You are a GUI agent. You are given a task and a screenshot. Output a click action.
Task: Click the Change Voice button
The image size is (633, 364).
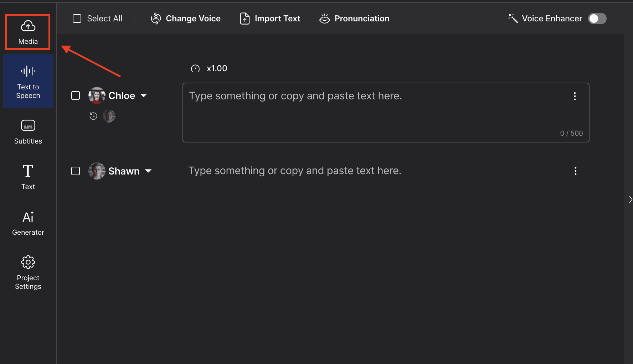pos(185,18)
